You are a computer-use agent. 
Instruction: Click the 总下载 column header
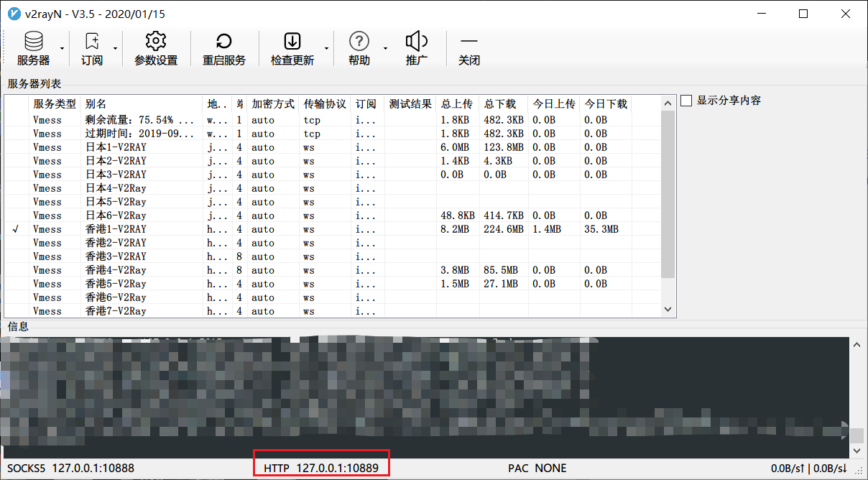(x=503, y=104)
